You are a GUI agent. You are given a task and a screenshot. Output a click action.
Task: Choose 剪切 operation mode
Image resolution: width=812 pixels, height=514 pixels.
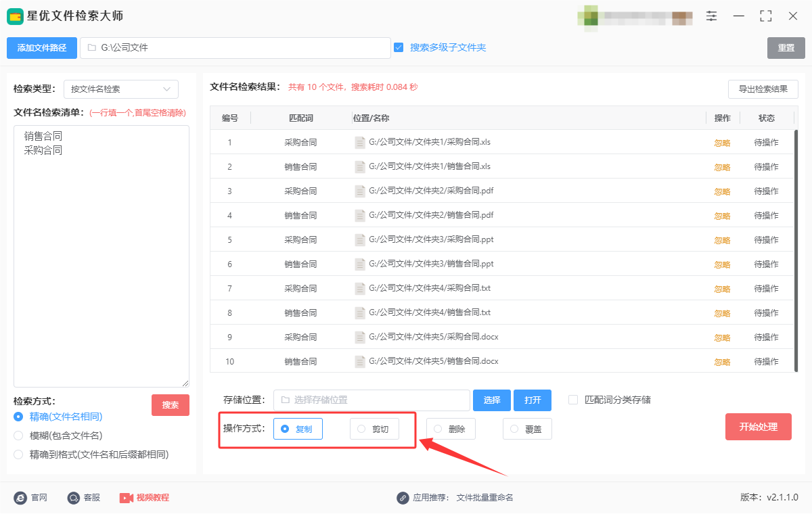coord(374,429)
